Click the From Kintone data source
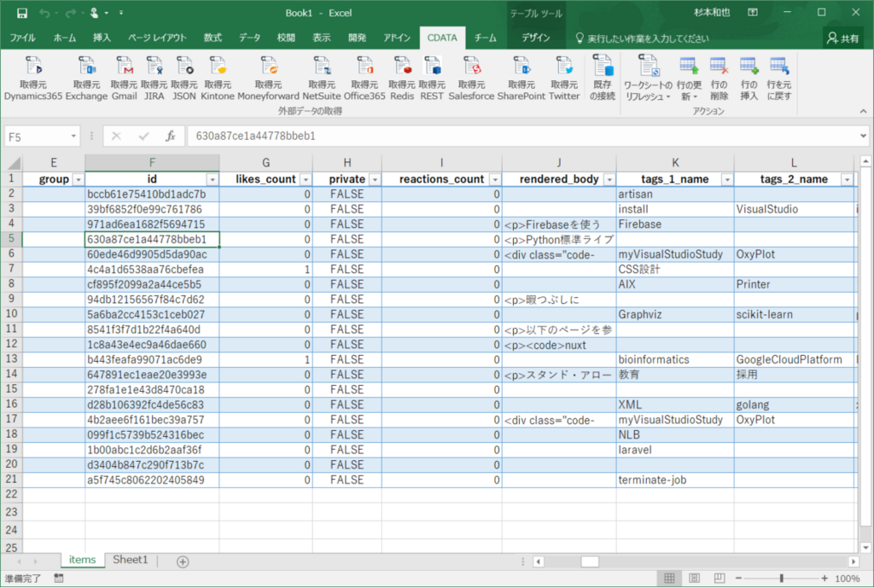Screen dimensions: 874x588 pos(218,78)
